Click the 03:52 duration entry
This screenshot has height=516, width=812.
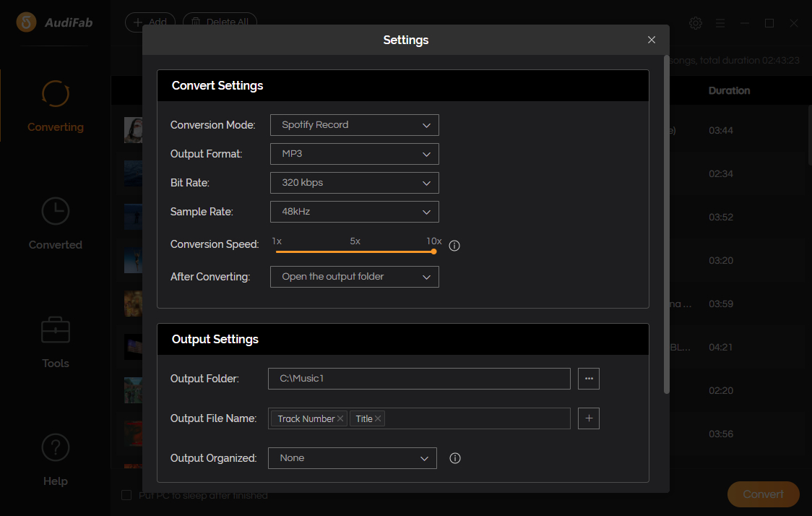click(x=721, y=217)
